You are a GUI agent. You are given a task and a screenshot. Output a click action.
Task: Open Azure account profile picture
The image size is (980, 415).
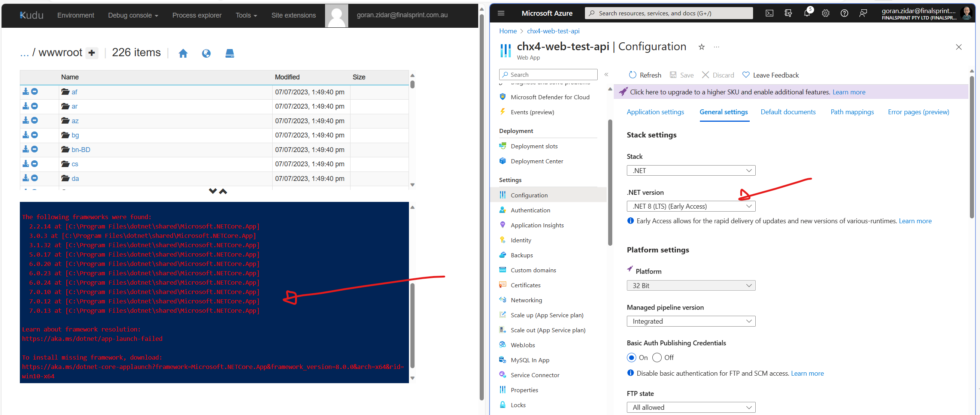[966, 13]
